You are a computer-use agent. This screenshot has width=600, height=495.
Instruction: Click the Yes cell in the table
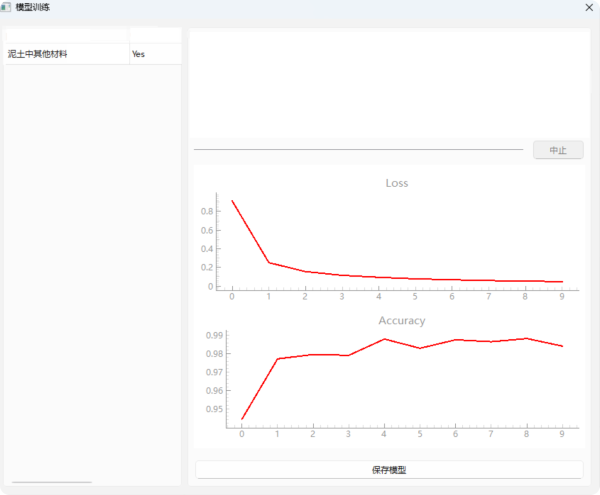tap(154, 54)
